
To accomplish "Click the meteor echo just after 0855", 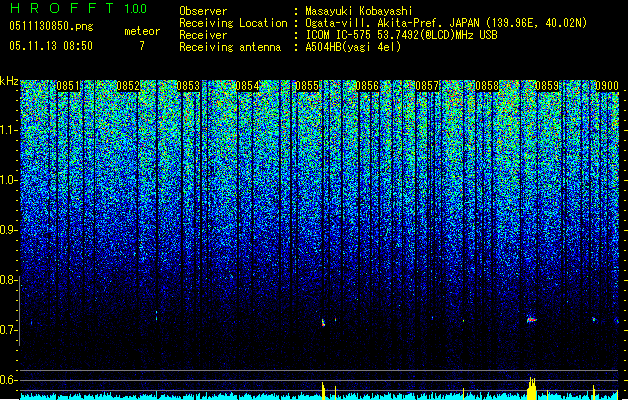I will 323,322.
